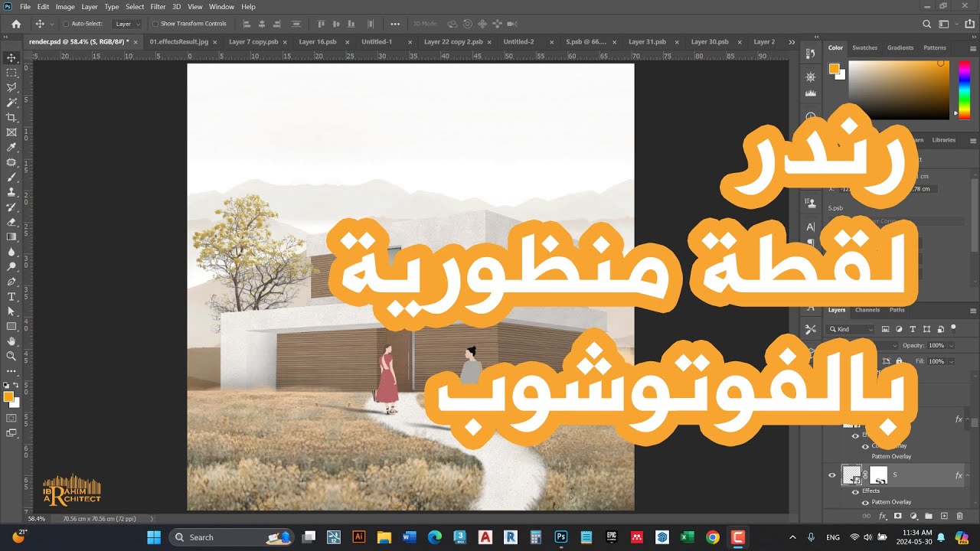
Task: Show hidden system tray icons
Action: click(x=792, y=537)
